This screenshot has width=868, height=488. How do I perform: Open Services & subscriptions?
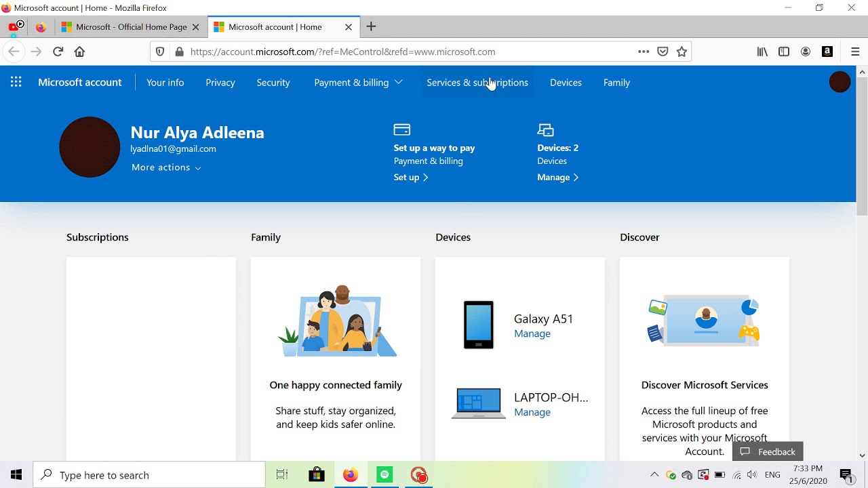click(477, 83)
